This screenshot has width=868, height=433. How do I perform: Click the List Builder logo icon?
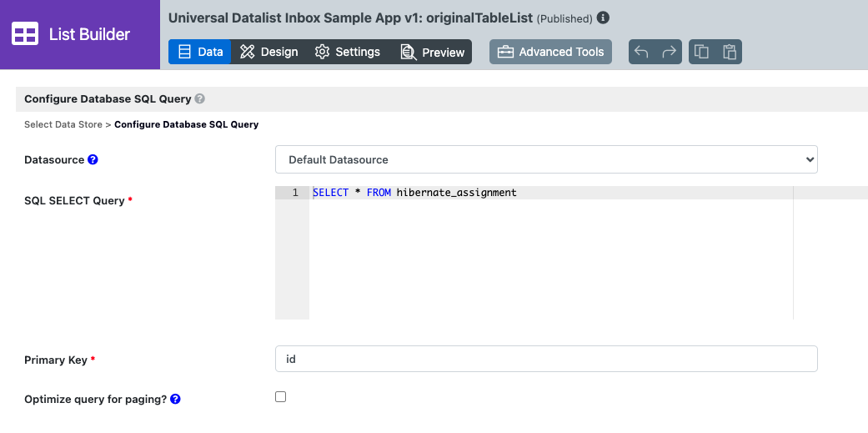pos(25,34)
